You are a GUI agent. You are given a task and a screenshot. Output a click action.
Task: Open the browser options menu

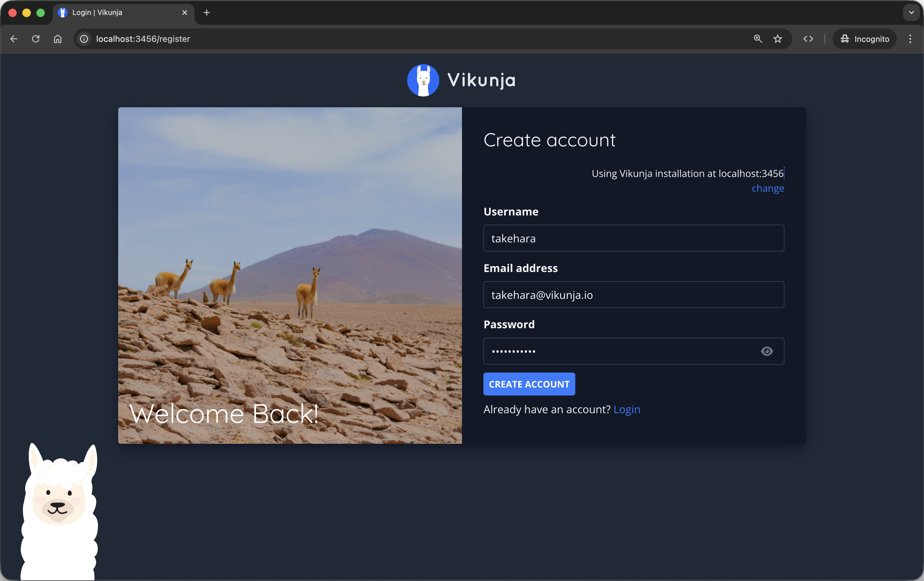tap(910, 39)
